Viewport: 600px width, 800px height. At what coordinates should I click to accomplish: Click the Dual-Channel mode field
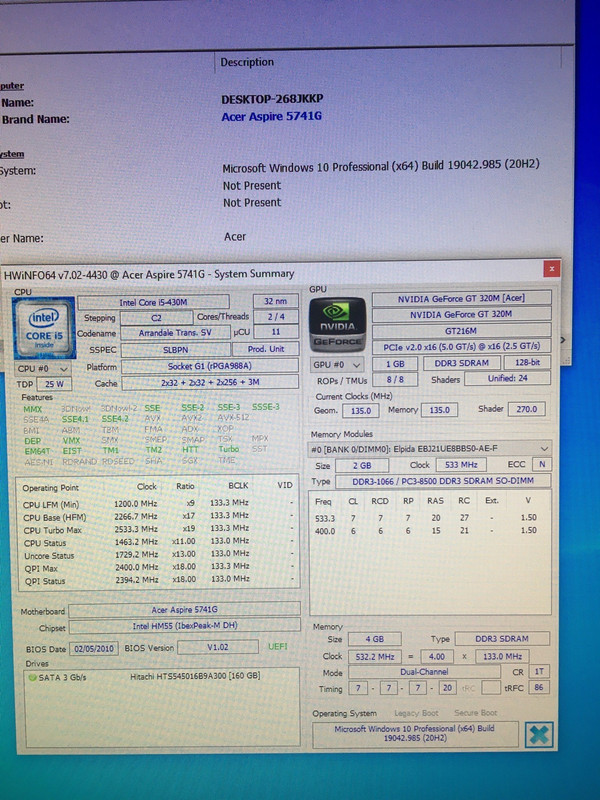(424, 672)
